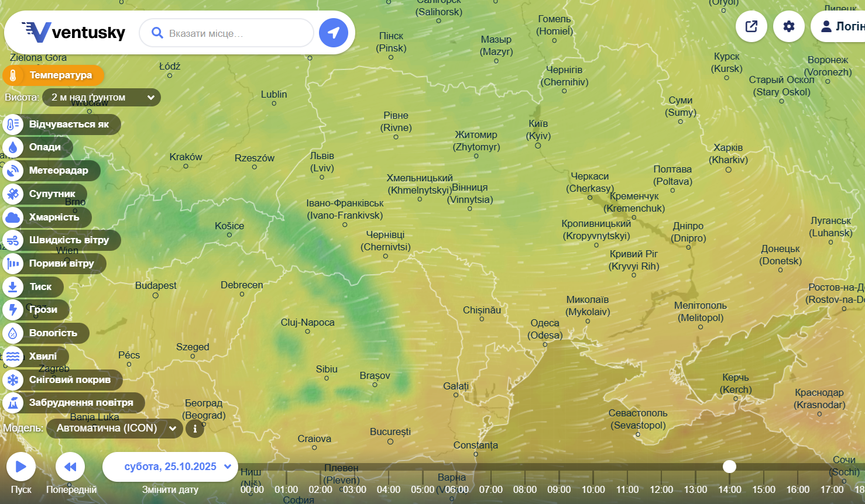Select the Snow cover (Сніговий покрив) icon

pos(13,379)
